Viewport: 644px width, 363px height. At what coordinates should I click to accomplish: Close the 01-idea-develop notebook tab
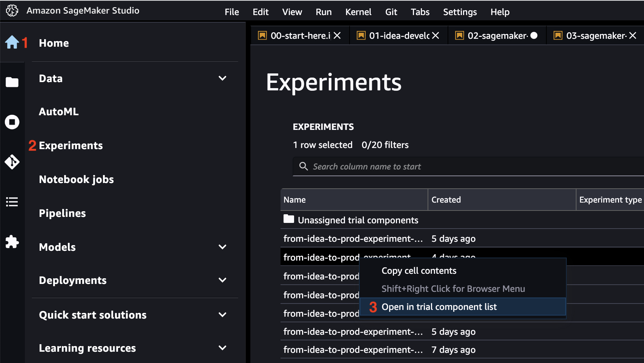click(x=435, y=35)
